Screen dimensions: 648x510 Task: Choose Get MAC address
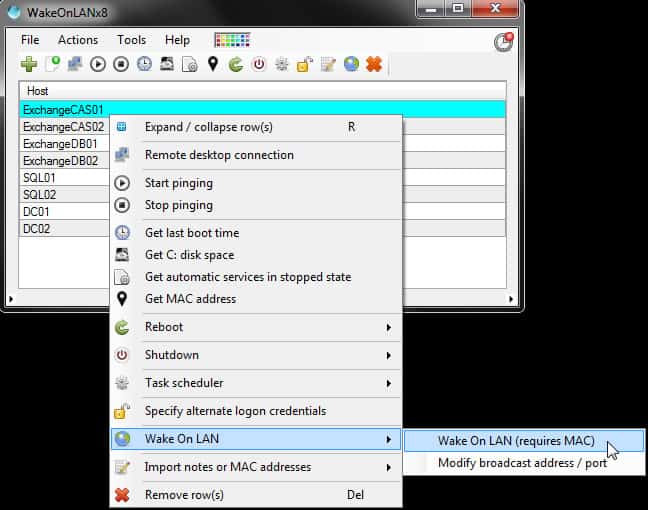(x=256, y=299)
